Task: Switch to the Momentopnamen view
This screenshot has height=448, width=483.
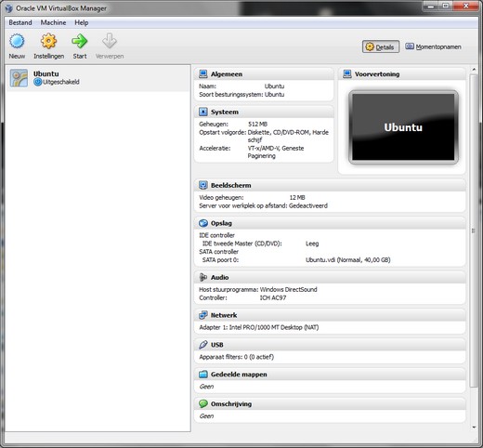Action: point(433,46)
